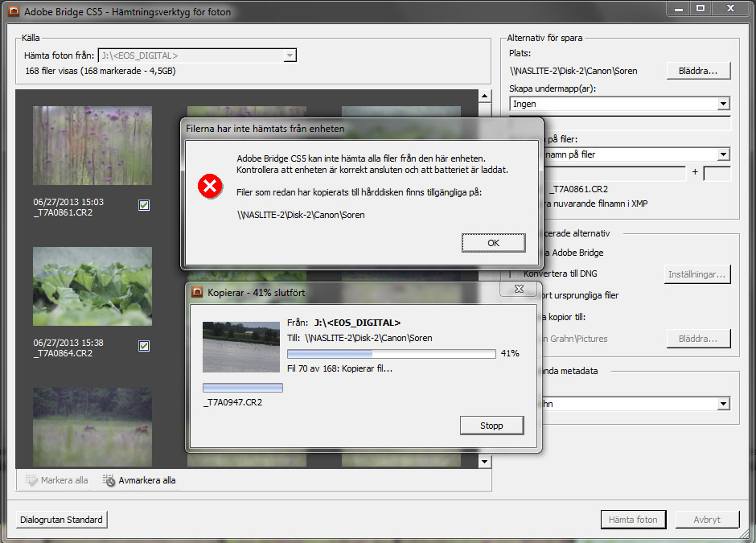The width and height of the screenshot is (756, 543).
Task: Select the purple flowers thumbnail _T7A0861.CR2
Action: [x=92, y=146]
